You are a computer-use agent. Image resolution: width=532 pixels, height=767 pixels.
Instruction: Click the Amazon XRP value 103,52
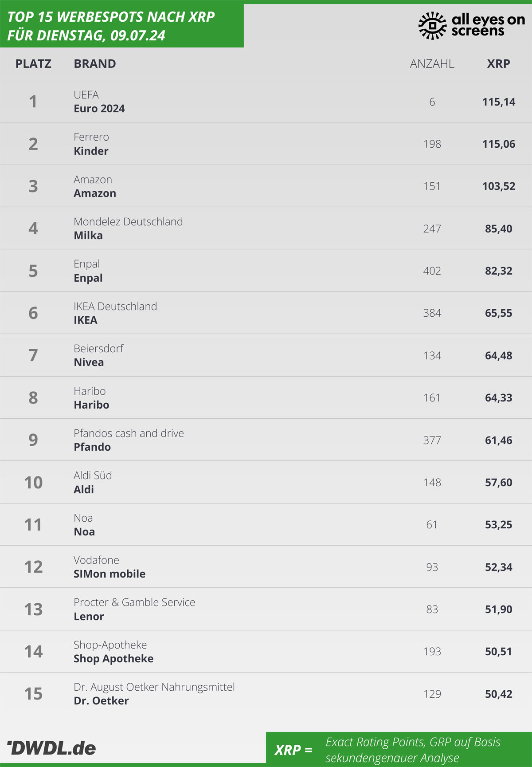click(x=498, y=186)
